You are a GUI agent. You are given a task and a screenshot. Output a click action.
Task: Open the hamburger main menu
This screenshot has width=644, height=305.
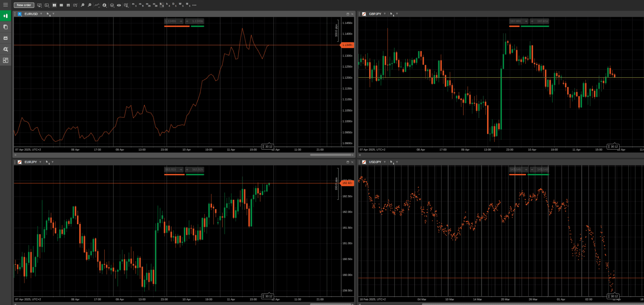click(x=5, y=5)
